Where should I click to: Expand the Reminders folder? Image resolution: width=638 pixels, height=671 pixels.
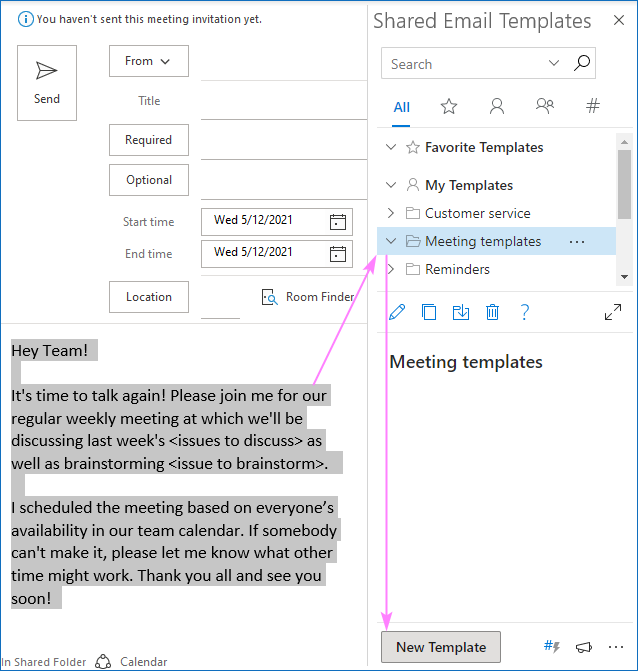click(x=391, y=269)
